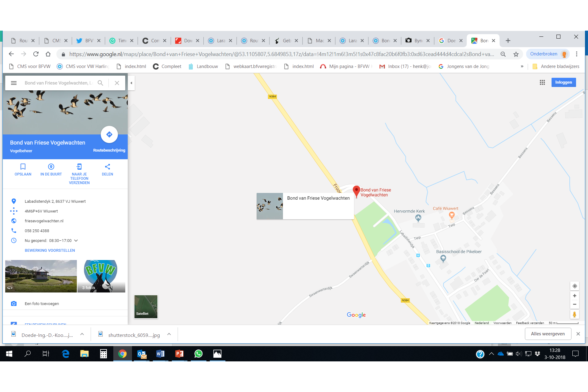Click the Onderbroken profile button

(548, 54)
